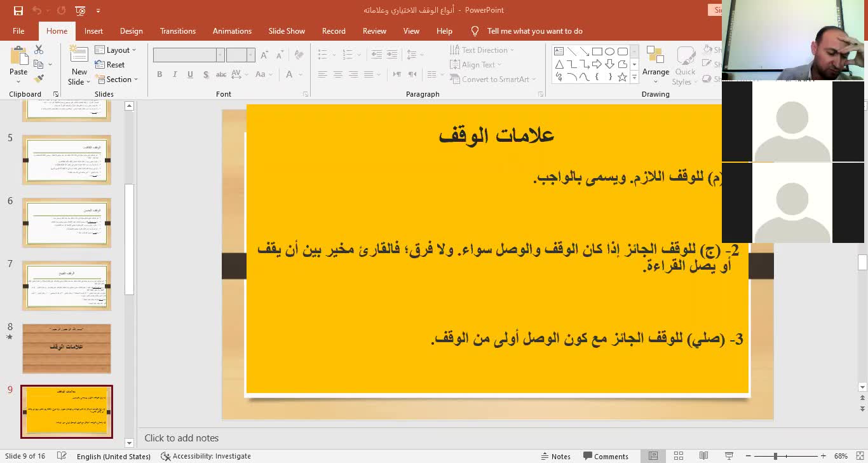
Task: Toggle numbered list
Action: point(348,55)
